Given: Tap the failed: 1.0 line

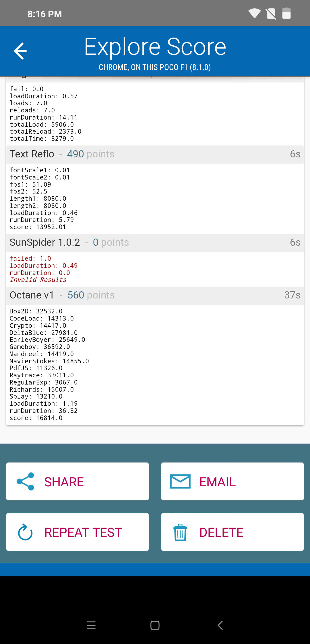Looking at the screenshot, I should (30, 259).
